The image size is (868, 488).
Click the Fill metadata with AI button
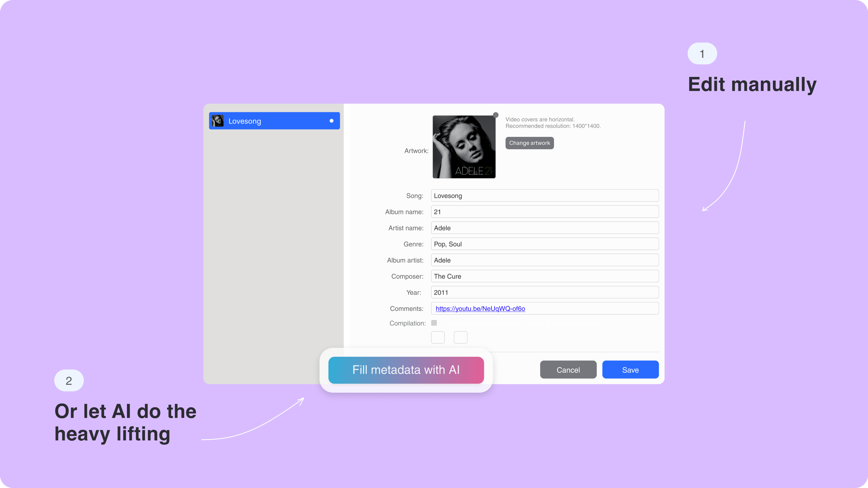click(x=406, y=370)
